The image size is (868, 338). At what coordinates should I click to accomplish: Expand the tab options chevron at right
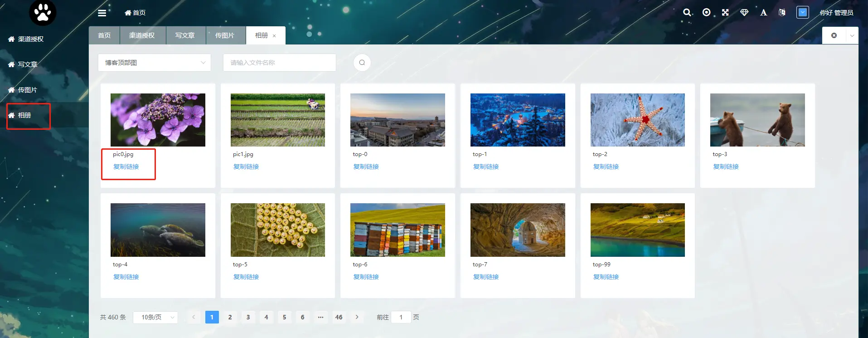(x=852, y=35)
